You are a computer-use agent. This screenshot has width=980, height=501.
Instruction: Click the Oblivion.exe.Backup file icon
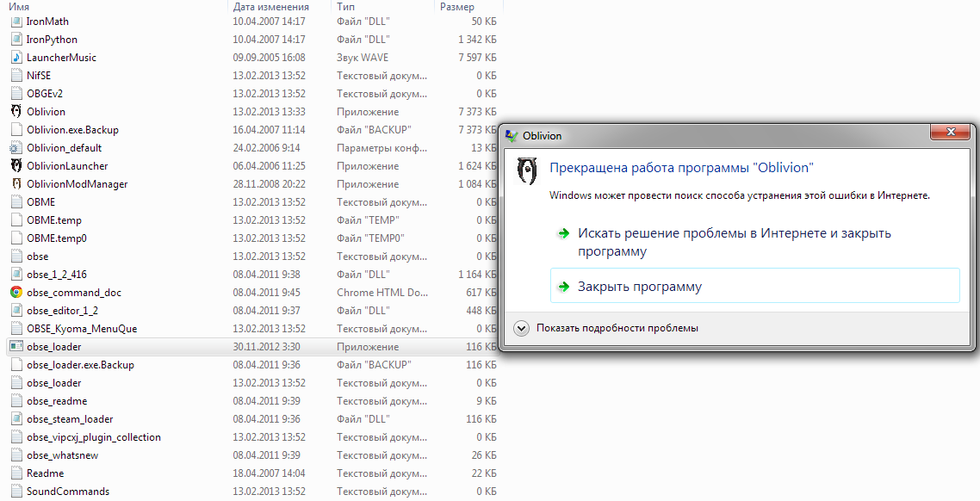coord(16,129)
